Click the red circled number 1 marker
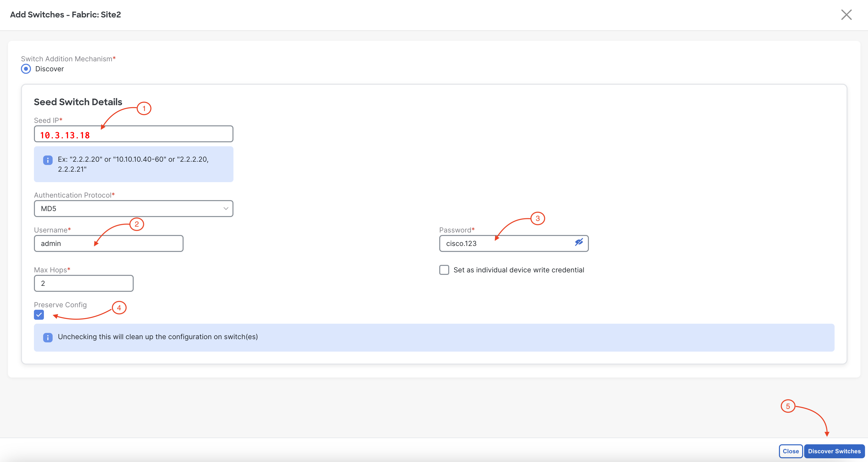868x462 pixels. coord(144,108)
